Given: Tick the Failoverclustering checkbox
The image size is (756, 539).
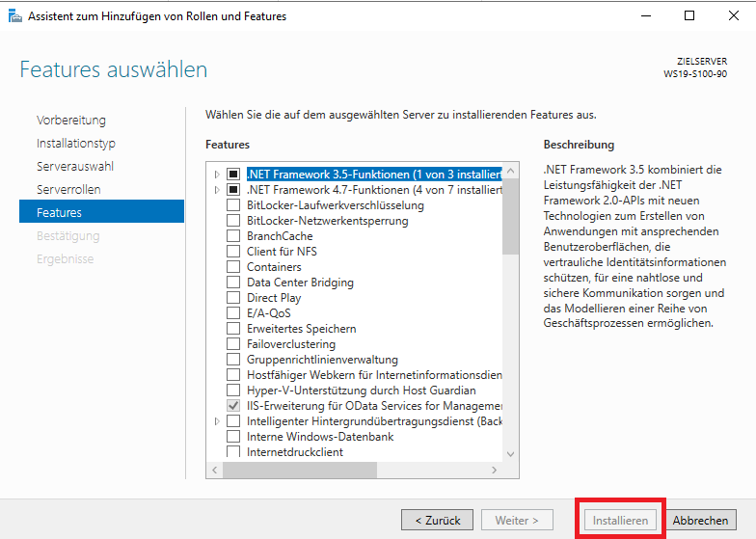Looking at the screenshot, I should point(233,344).
